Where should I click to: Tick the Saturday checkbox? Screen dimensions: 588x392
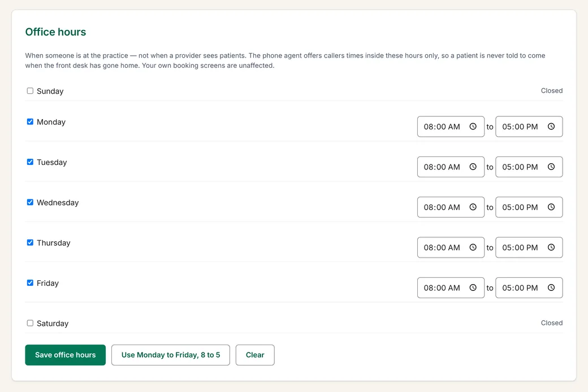[x=30, y=323]
